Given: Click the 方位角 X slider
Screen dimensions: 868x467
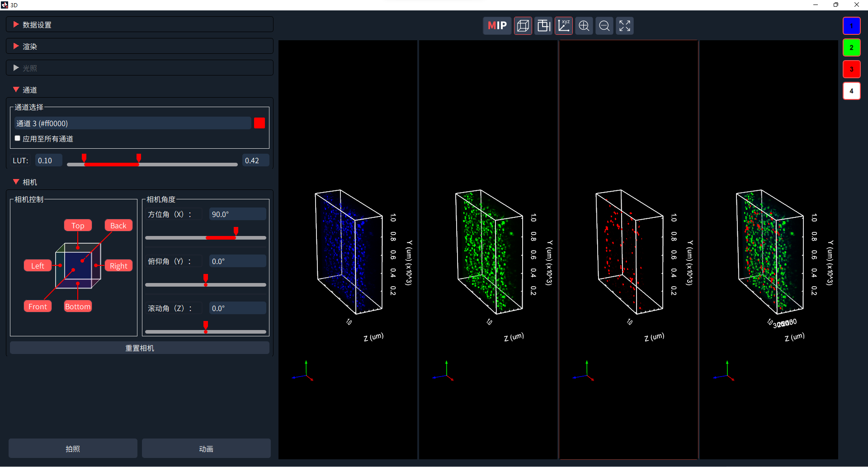Looking at the screenshot, I should pyautogui.click(x=206, y=237).
